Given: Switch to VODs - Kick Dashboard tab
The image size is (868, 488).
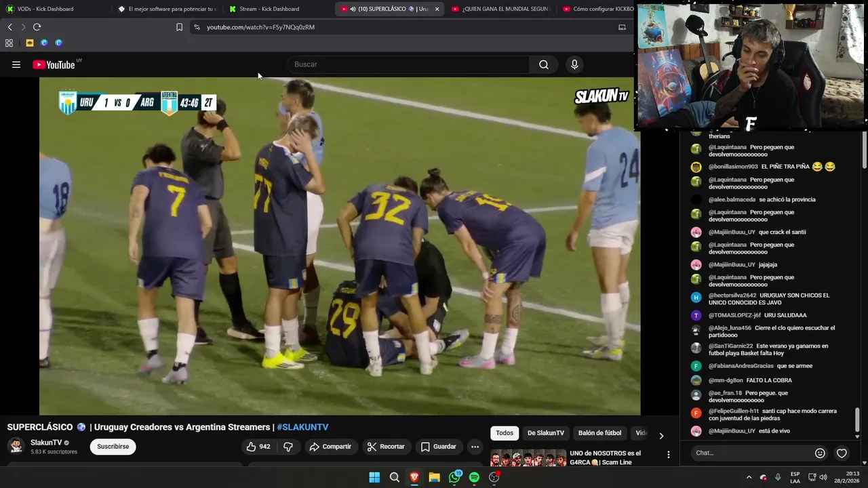Looking at the screenshot, I should pos(54,9).
